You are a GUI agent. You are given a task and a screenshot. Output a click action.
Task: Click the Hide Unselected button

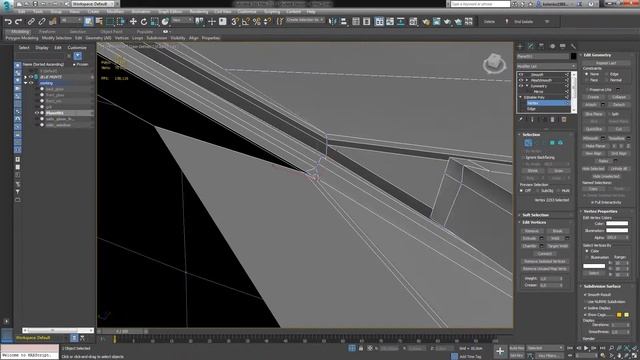pos(606,176)
